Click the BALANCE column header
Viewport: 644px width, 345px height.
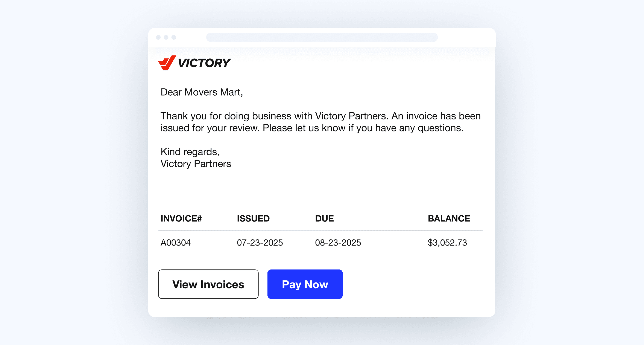(449, 218)
